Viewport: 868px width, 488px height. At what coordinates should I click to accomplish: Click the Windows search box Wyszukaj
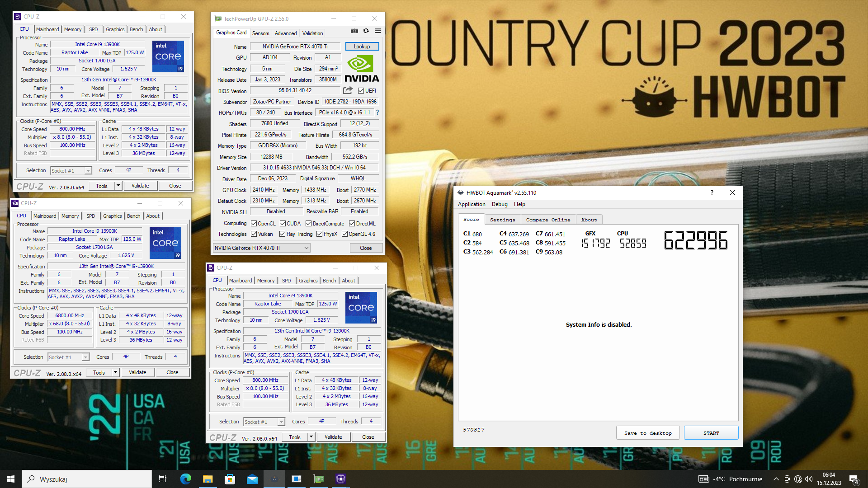click(87, 479)
